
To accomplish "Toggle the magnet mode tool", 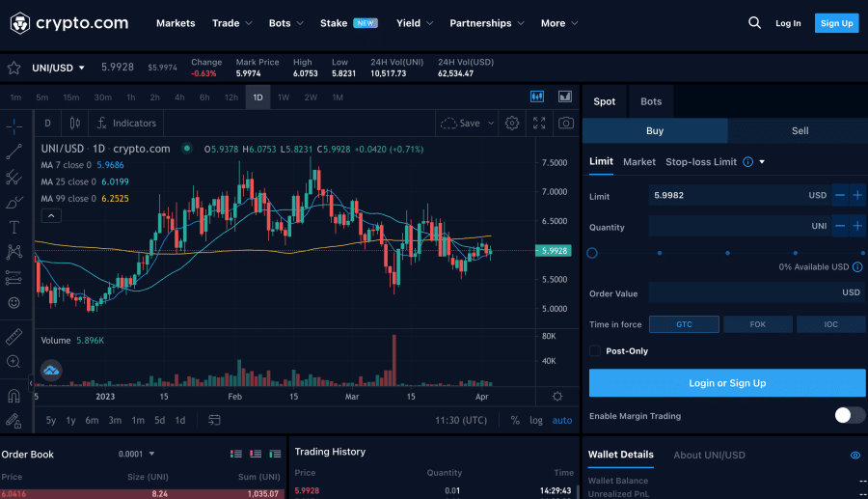I will pos(14,396).
